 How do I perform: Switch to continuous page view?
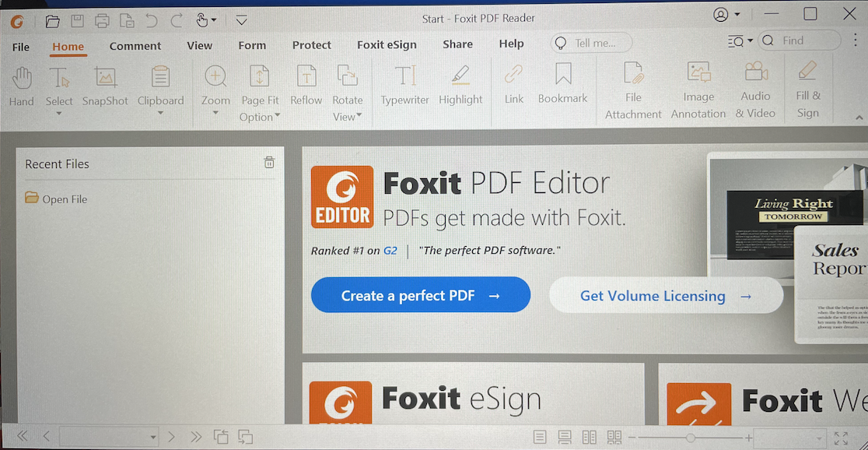565,437
